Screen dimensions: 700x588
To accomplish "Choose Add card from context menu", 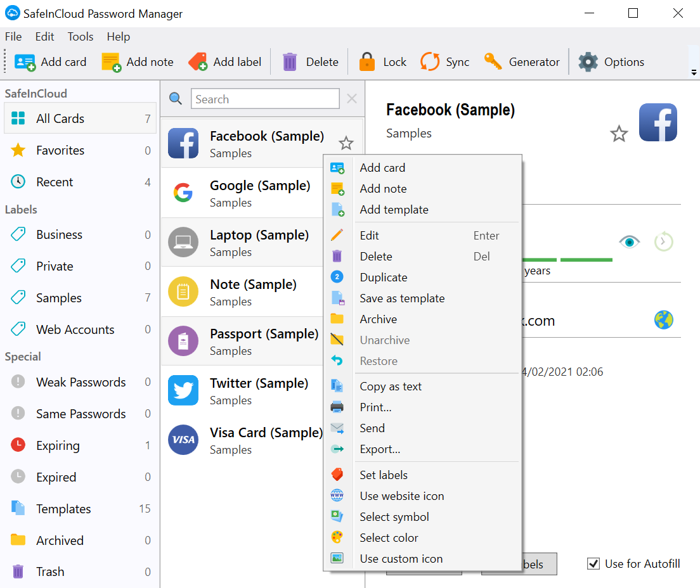I will [423, 168].
